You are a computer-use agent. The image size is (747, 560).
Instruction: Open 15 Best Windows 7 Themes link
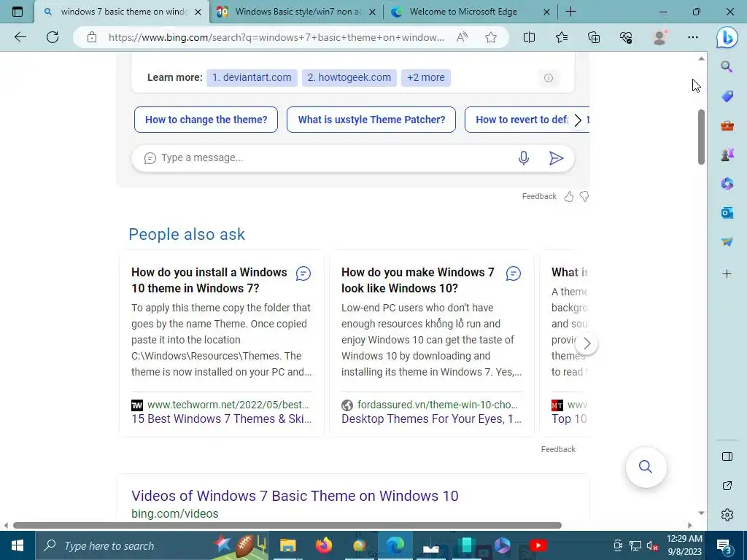(222, 419)
